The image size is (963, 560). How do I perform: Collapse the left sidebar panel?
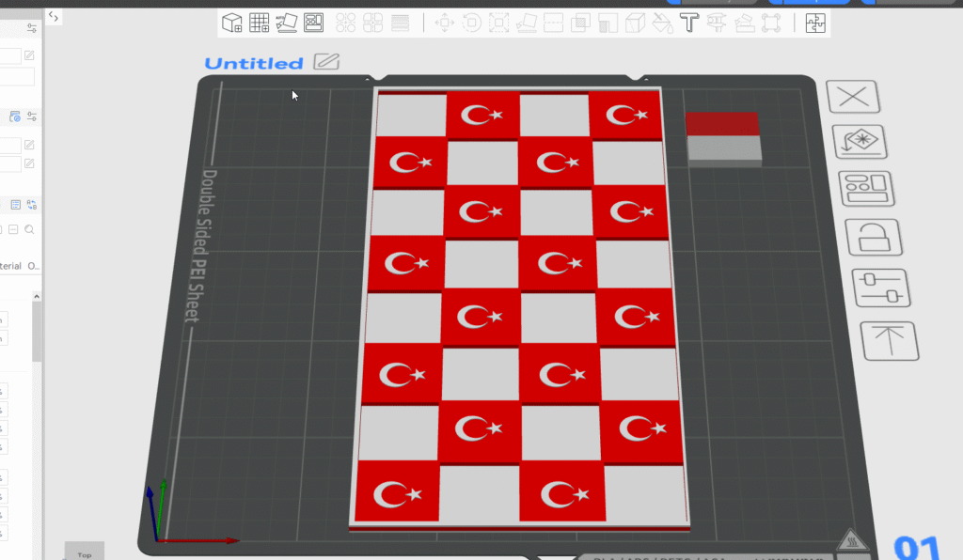pos(54,17)
